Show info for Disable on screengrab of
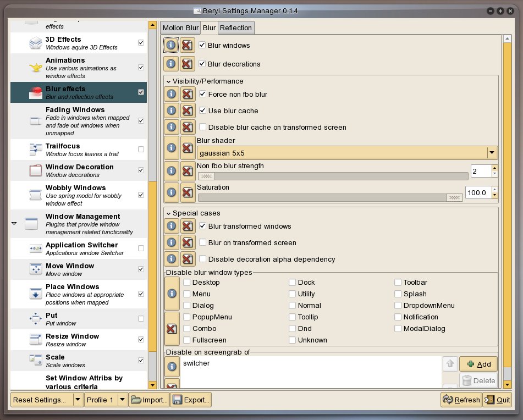This screenshot has height=420, width=523. tap(172, 367)
